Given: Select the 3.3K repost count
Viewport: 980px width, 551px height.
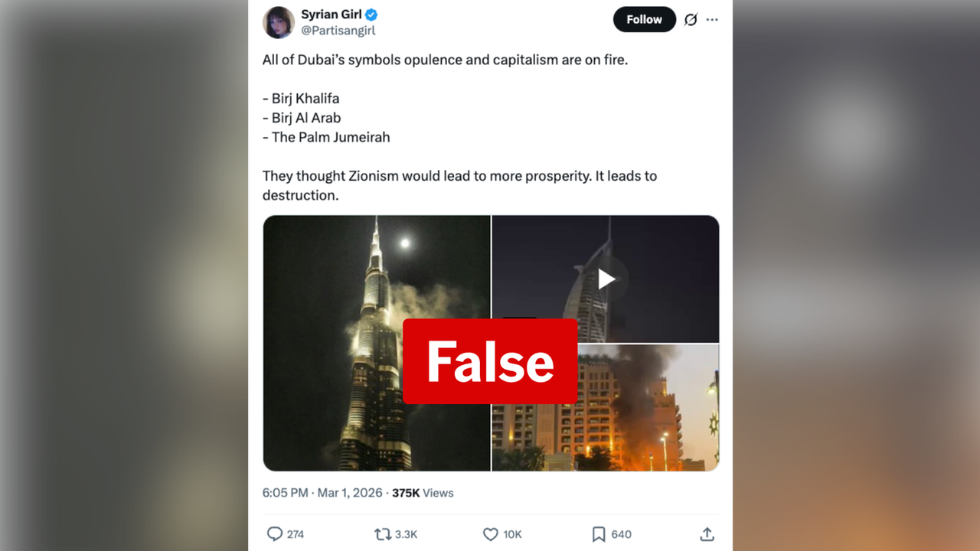Looking at the screenshot, I should (405, 534).
